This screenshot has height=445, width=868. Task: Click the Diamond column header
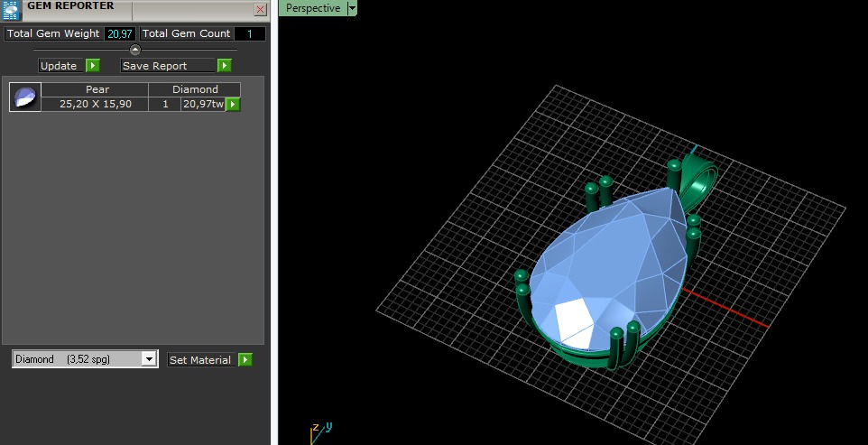click(x=194, y=89)
